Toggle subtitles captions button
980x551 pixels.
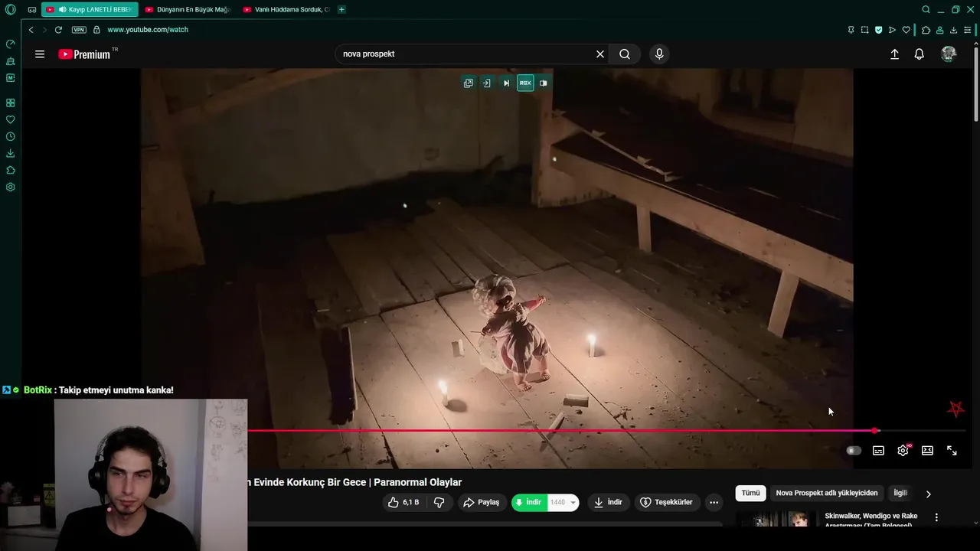(x=878, y=451)
